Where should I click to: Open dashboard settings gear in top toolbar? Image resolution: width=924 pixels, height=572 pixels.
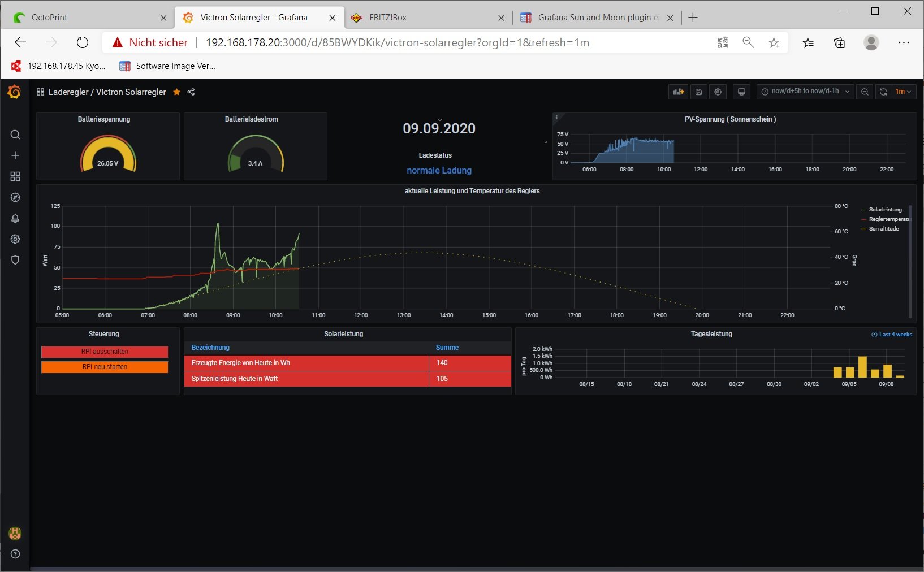pyautogui.click(x=718, y=92)
